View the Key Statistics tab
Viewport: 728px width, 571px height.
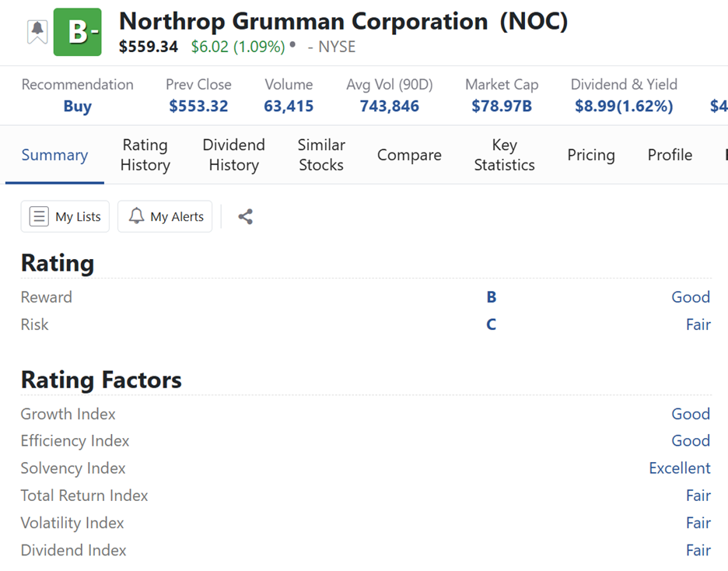point(504,155)
